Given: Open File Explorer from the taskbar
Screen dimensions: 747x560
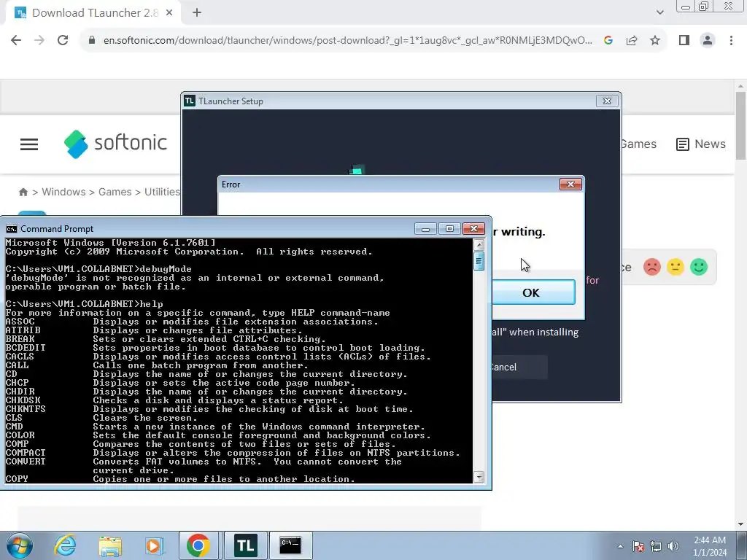Looking at the screenshot, I should [110, 545].
